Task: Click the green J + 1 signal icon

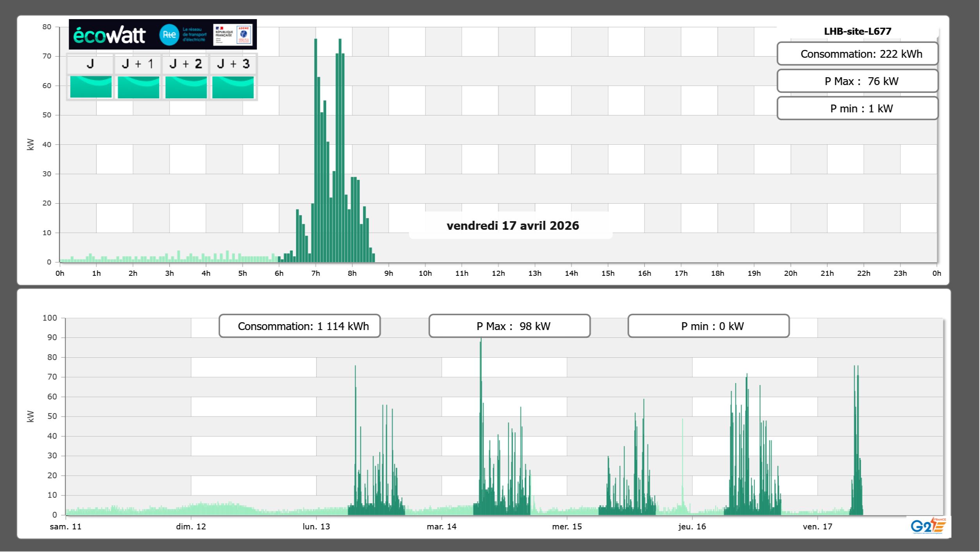Action: [138, 87]
